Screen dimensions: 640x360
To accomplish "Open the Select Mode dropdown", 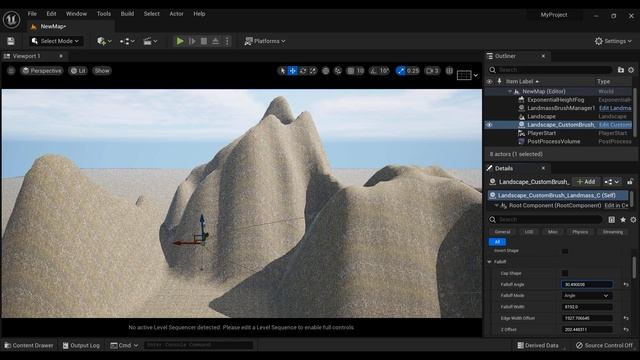I will [x=56, y=41].
